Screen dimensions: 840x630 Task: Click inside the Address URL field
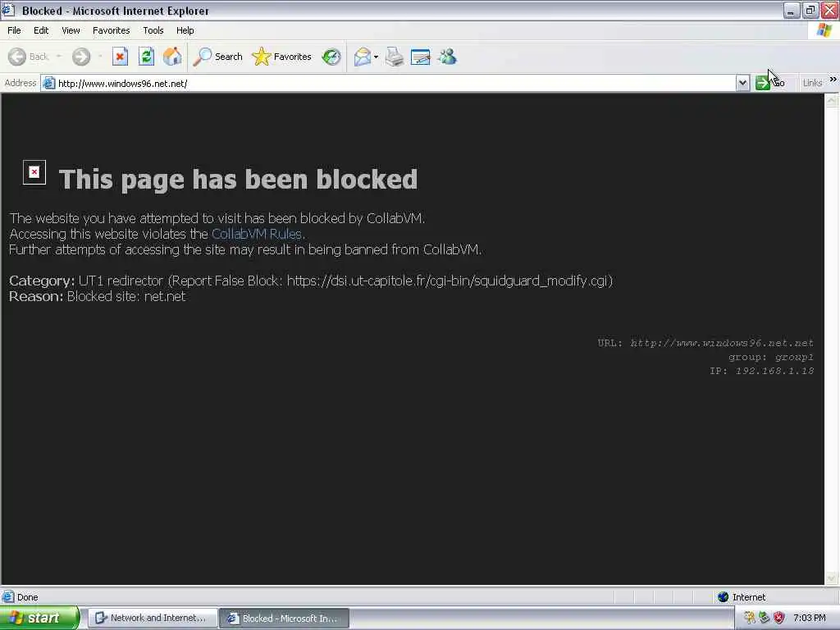[395, 83]
